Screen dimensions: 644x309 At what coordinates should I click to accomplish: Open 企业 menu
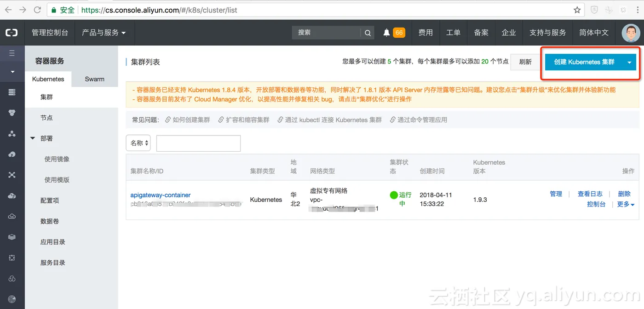[x=509, y=33]
